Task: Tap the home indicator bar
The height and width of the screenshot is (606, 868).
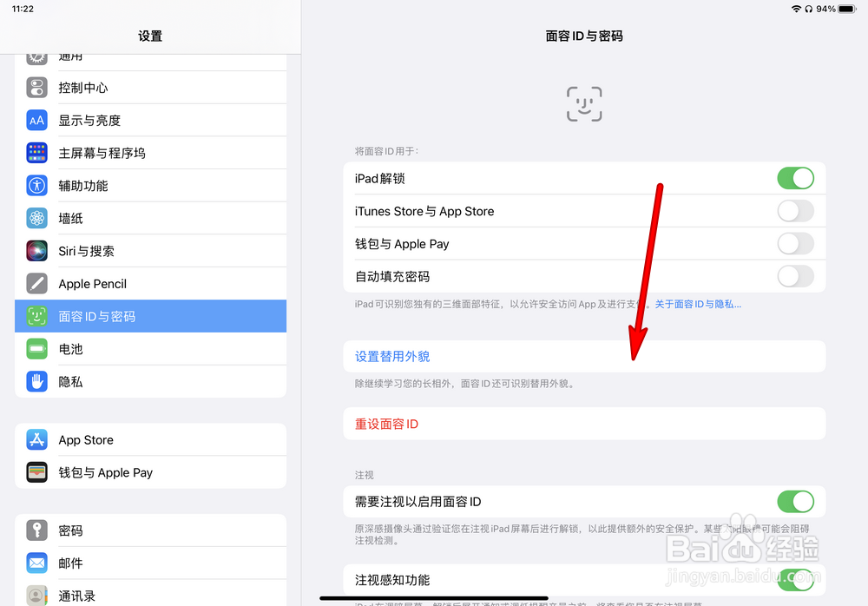Action: [434, 598]
